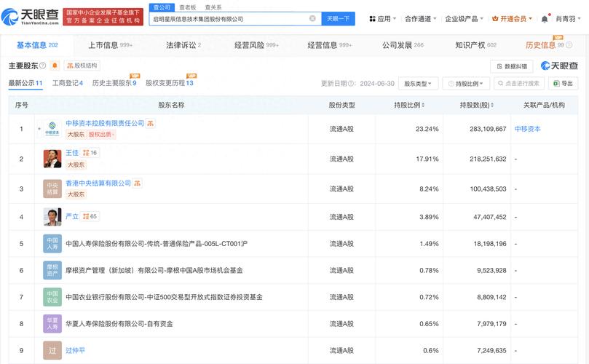
Task: Expand row for 中移资本控股有限责任公司
Action: [39, 129]
